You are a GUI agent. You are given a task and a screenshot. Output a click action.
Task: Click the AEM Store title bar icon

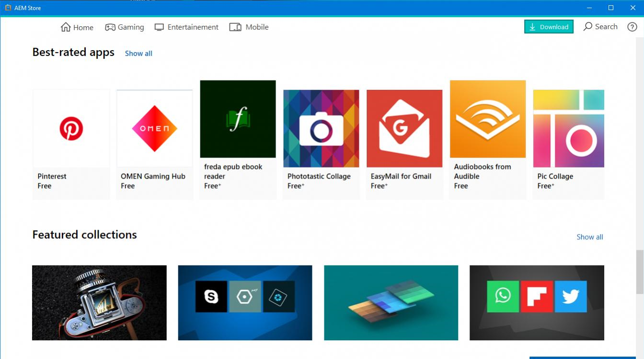coord(8,8)
